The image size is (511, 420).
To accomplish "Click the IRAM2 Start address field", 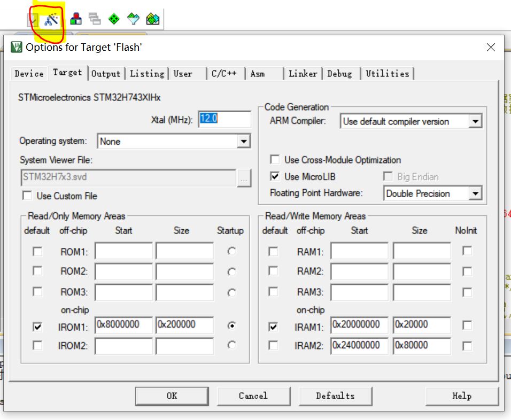I will tap(359, 346).
